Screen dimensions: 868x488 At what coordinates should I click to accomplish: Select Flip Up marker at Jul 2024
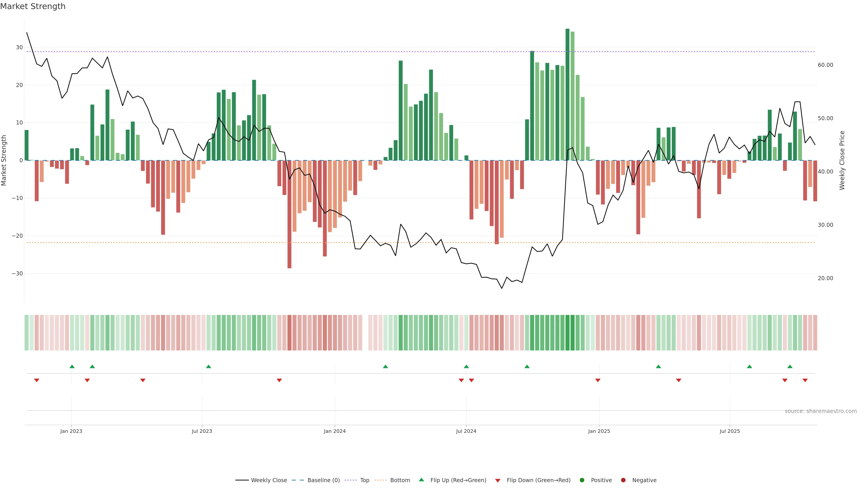pos(466,366)
